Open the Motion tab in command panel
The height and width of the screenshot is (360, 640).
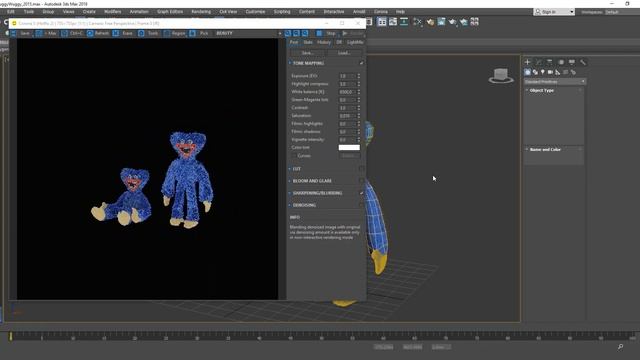(561, 62)
